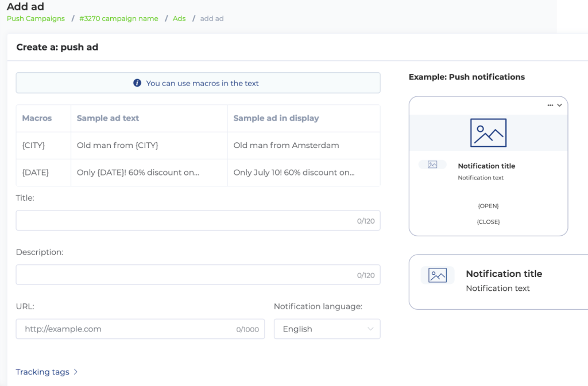Screen dimensions: 588x386
Task: Click 'Old man from {CITY}' sample text
Action: (x=117, y=145)
